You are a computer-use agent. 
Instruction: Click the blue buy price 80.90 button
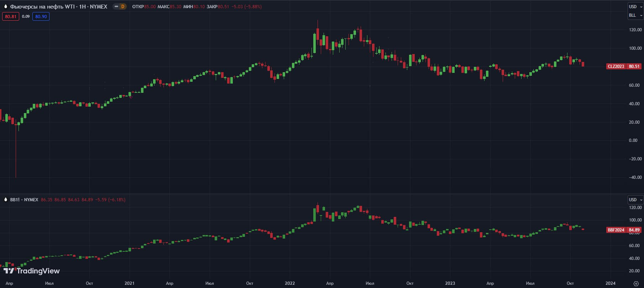coord(41,16)
